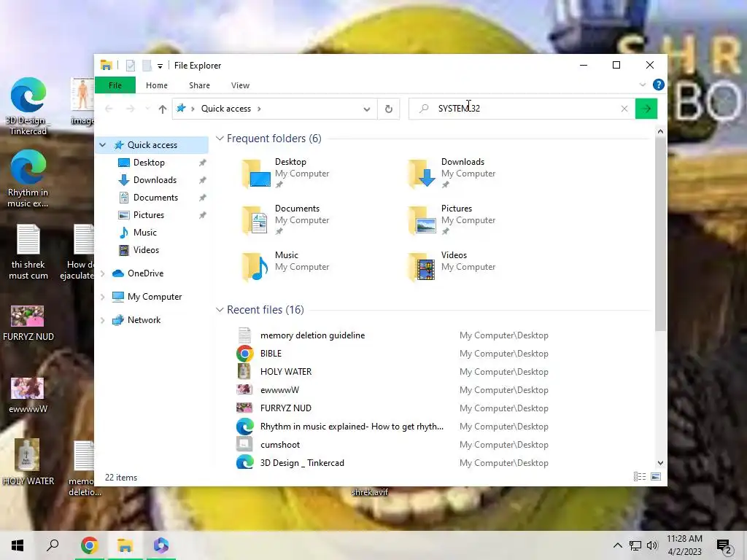Image resolution: width=747 pixels, height=560 pixels.
Task: Open the Pictures frequent folder icon
Action: pyautogui.click(x=422, y=220)
